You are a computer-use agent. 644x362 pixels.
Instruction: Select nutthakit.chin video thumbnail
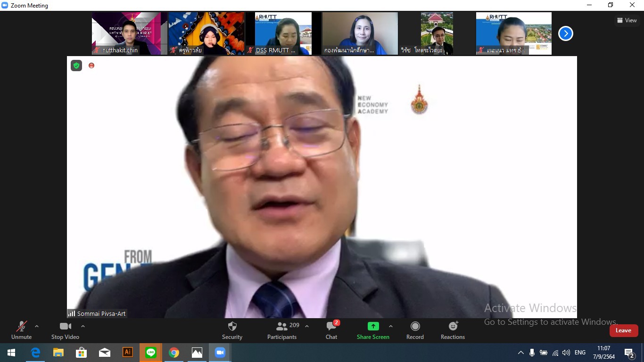[130, 33]
